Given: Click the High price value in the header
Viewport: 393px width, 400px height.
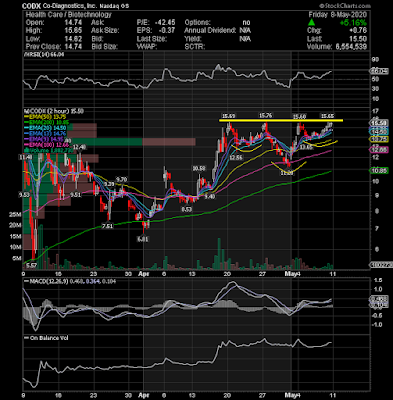Looking at the screenshot, I should 73,31.
